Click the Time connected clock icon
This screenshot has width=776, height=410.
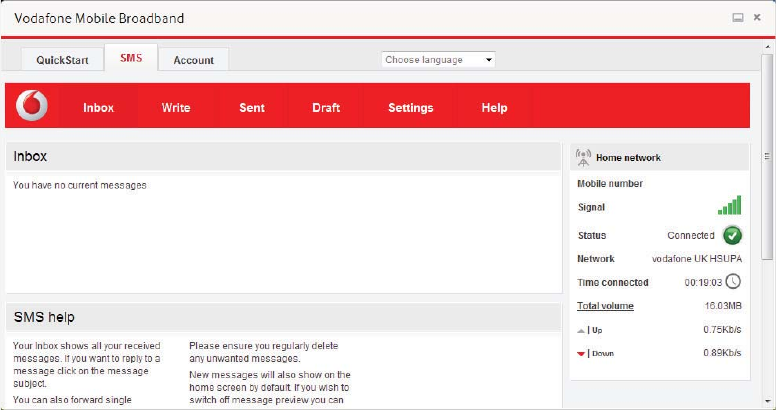pyautogui.click(x=733, y=282)
